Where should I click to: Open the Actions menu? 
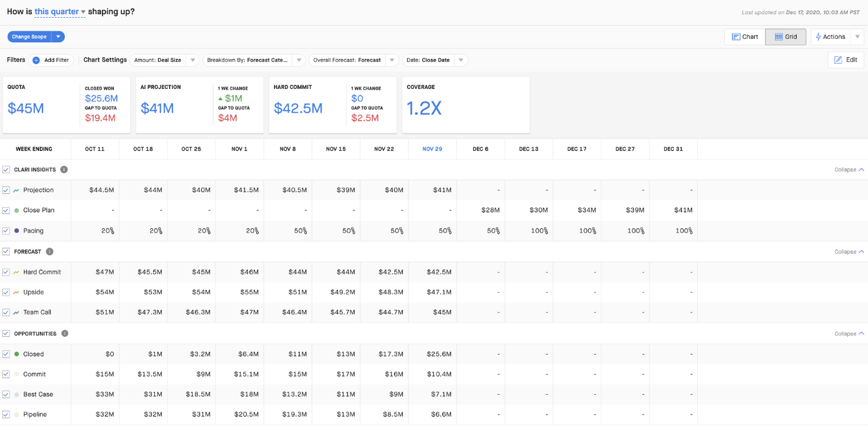(x=830, y=37)
